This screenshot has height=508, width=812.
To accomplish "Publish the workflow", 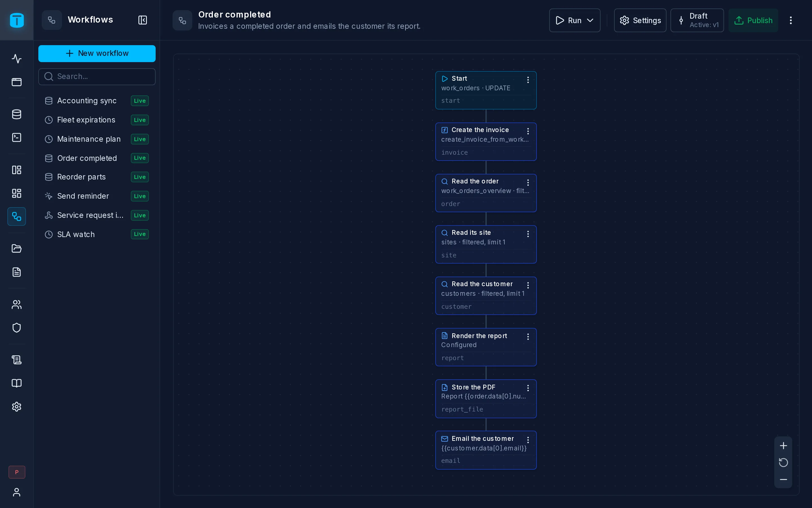I will click(753, 21).
